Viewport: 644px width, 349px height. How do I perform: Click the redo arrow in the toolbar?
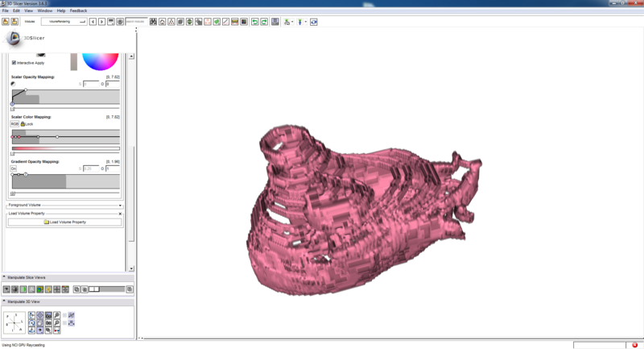[x=265, y=22]
